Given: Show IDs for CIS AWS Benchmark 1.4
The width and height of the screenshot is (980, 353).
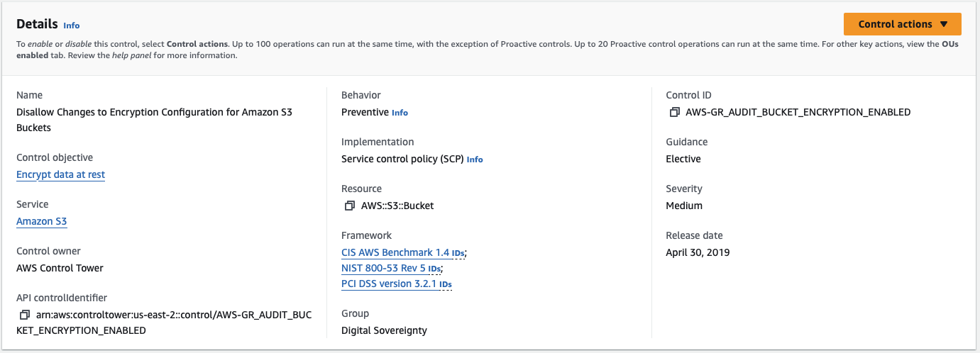Looking at the screenshot, I should tap(458, 253).
